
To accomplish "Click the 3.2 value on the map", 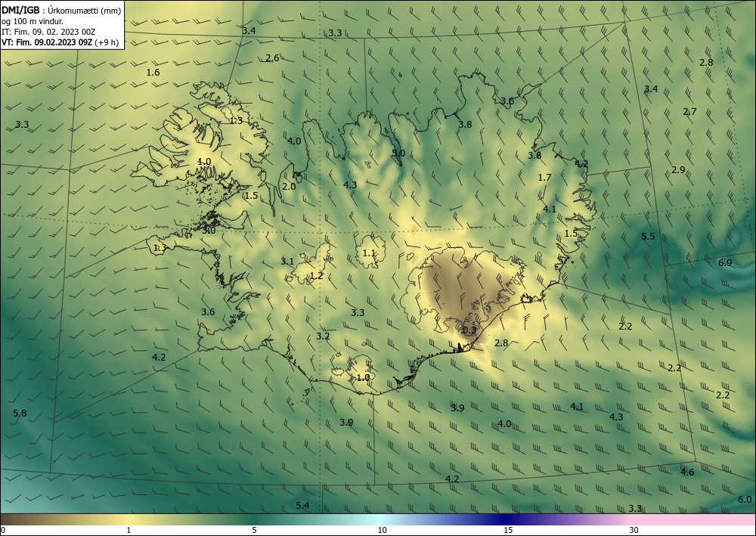I will 323,336.
